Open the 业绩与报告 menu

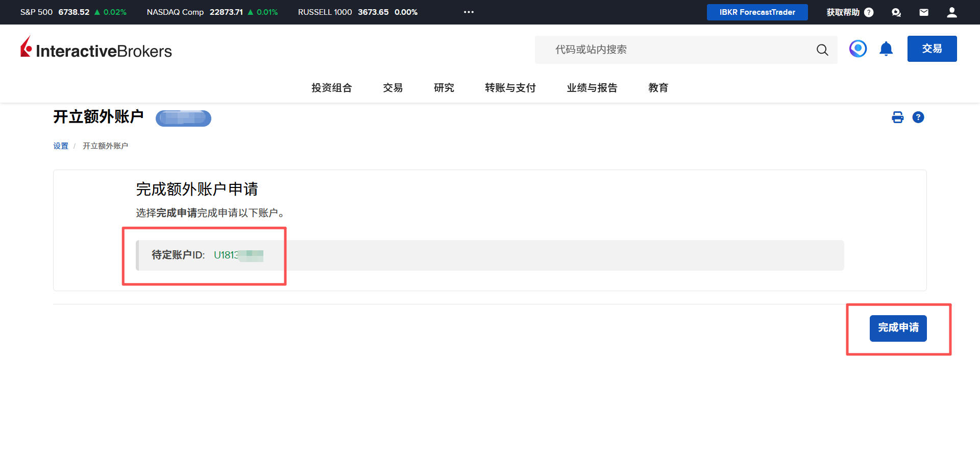[592, 88]
